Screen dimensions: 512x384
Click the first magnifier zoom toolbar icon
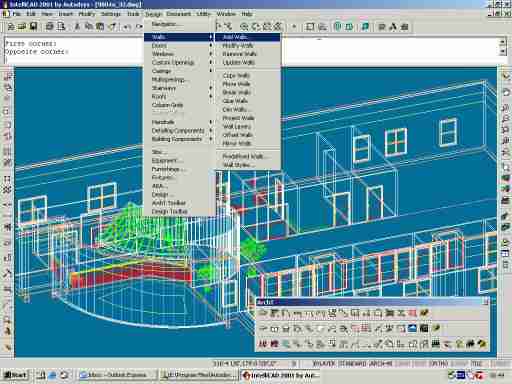pyautogui.click(x=244, y=27)
